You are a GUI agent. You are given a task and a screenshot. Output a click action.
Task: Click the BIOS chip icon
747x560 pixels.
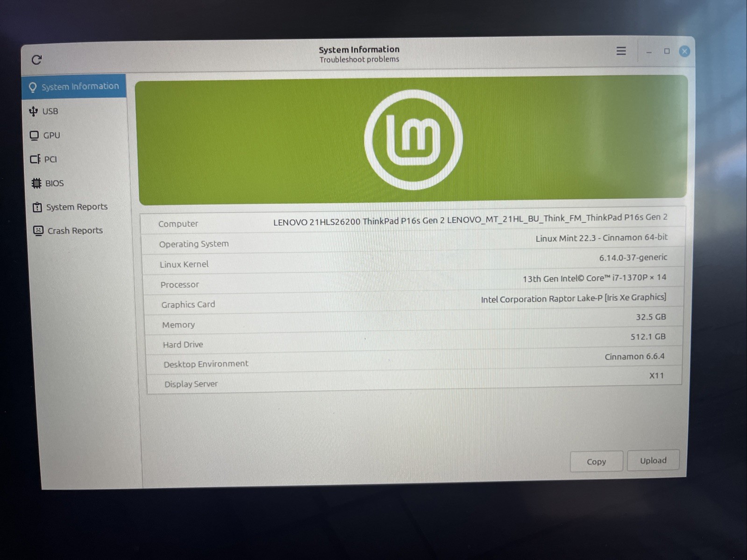pyautogui.click(x=36, y=183)
